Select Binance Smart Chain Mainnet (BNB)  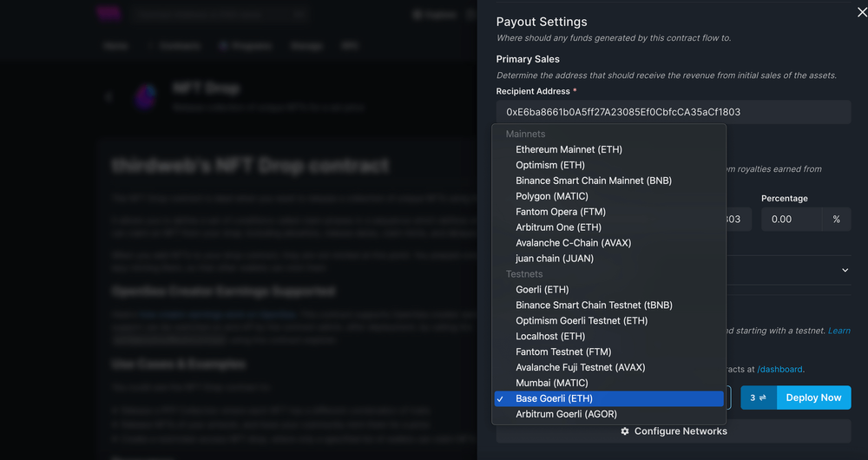tap(593, 181)
